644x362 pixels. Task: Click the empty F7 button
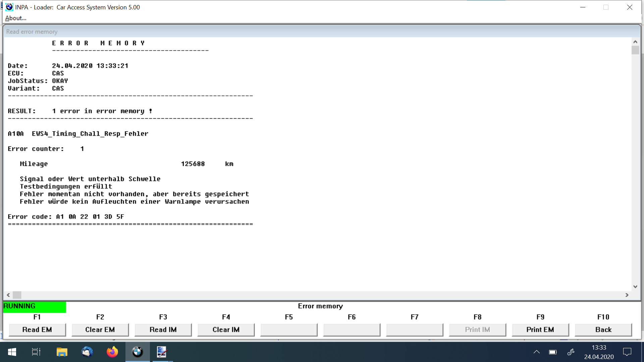point(415,329)
